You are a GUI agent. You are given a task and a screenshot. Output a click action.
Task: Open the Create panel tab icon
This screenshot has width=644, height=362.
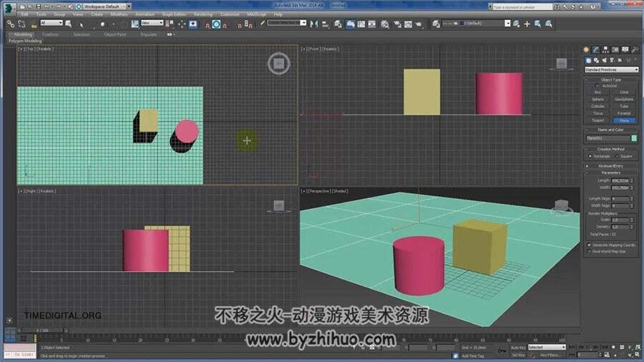click(x=586, y=49)
